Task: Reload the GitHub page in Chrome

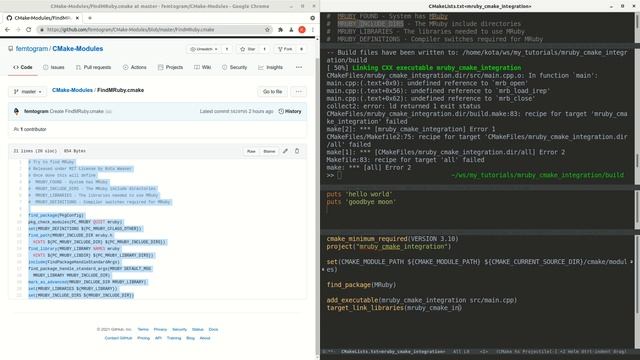Action: (x=29, y=29)
